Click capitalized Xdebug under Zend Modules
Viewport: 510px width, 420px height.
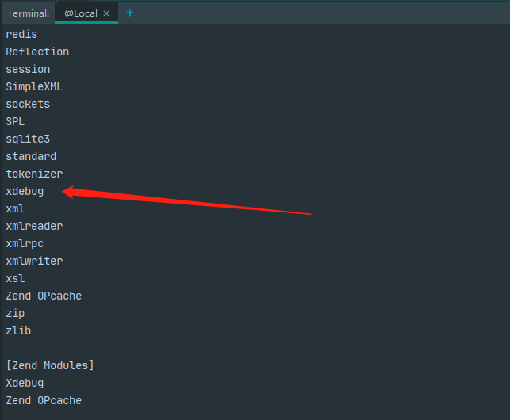tap(25, 383)
